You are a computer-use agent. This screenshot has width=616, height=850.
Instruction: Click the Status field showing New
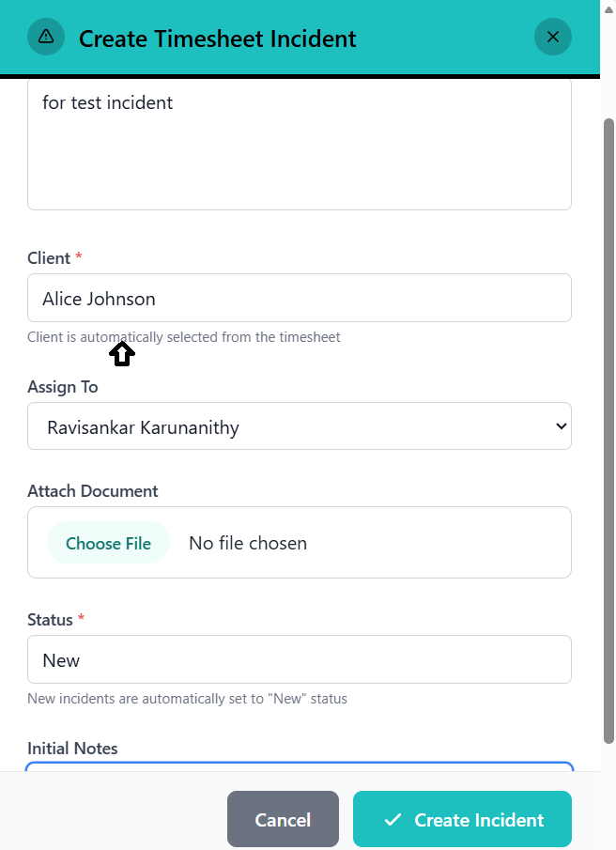299,659
